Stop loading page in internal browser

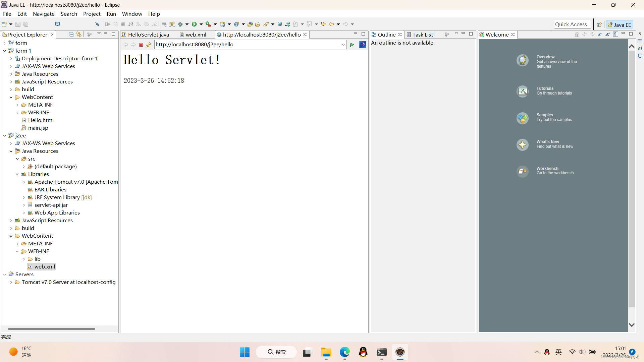tap(141, 45)
